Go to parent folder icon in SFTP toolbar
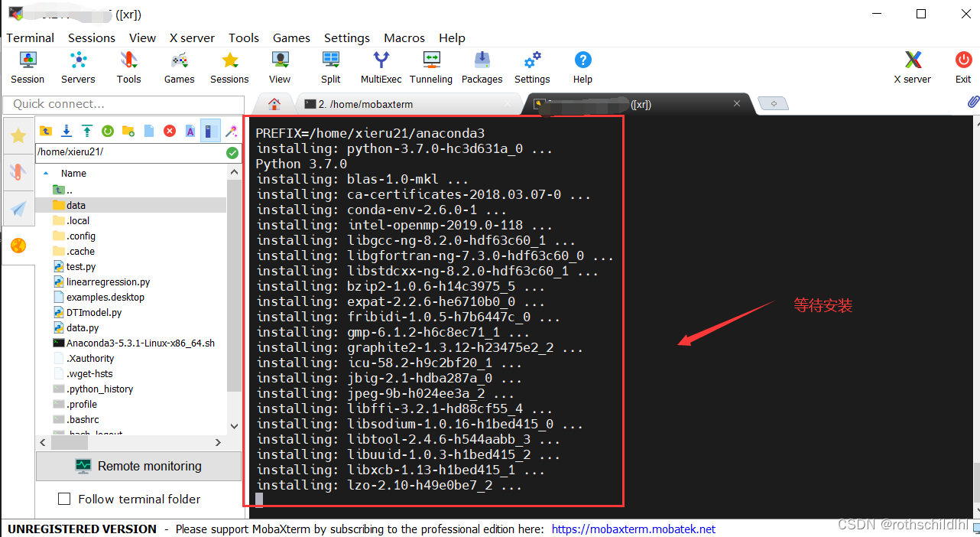The height and width of the screenshot is (537, 980). click(46, 131)
